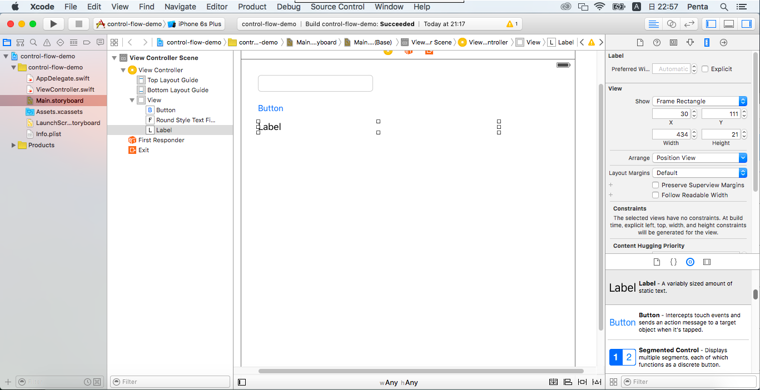Image resolution: width=760 pixels, height=390 pixels.
Task: Open Spotlight search in menu bar
Action: 724,7
